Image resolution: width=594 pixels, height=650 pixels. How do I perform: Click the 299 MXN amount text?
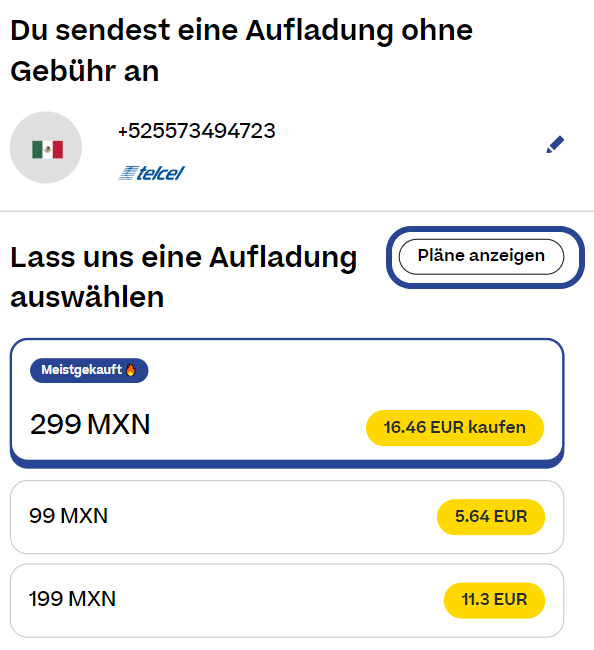(x=90, y=424)
